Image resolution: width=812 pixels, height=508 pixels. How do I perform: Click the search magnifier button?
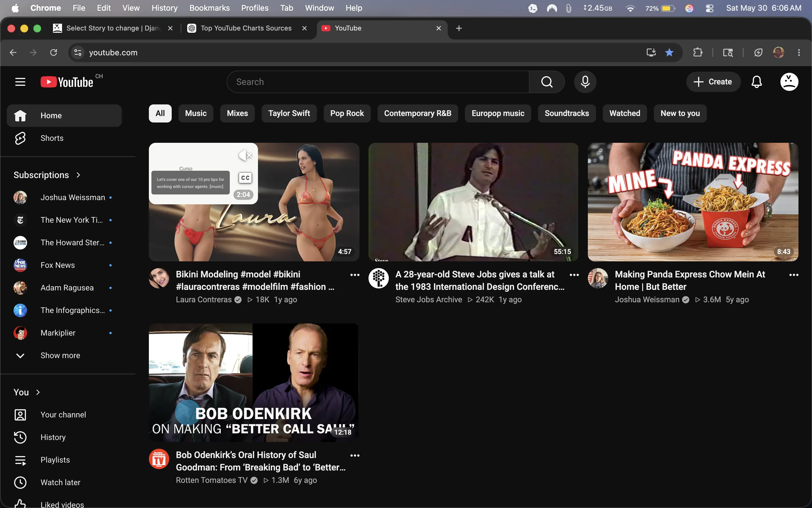547,82
